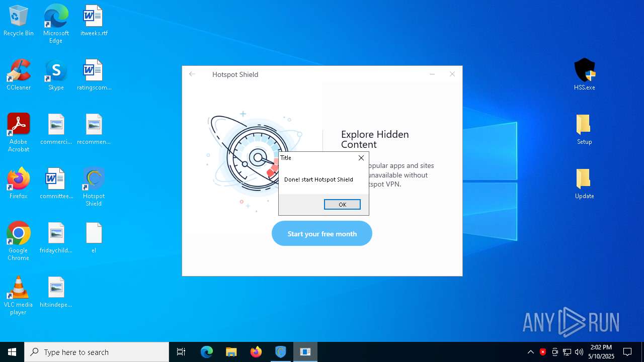644x362 pixels.
Task: Open Task View on the taskbar
Action: 181,352
